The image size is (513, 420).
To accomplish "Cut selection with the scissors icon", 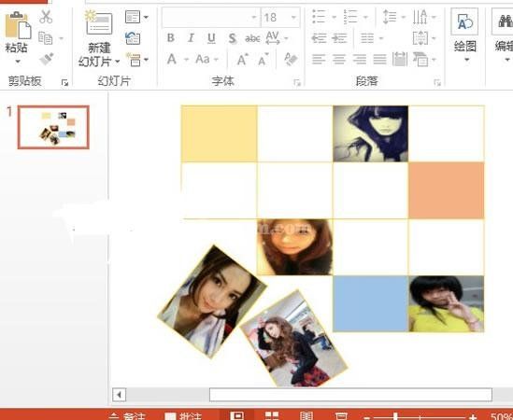I will click(x=46, y=17).
